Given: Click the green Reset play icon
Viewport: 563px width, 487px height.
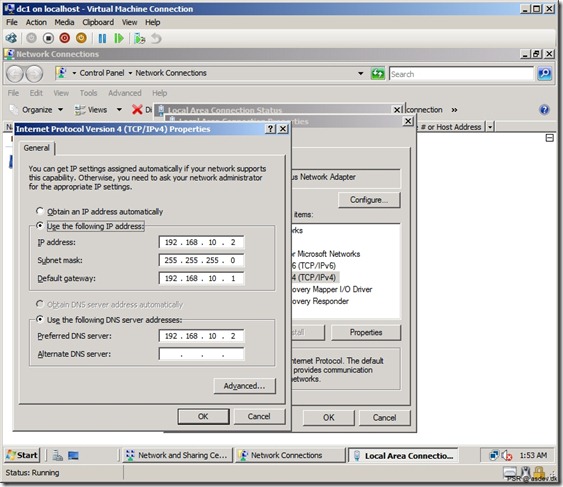Looking at the screenshot, I should (118, 38).
